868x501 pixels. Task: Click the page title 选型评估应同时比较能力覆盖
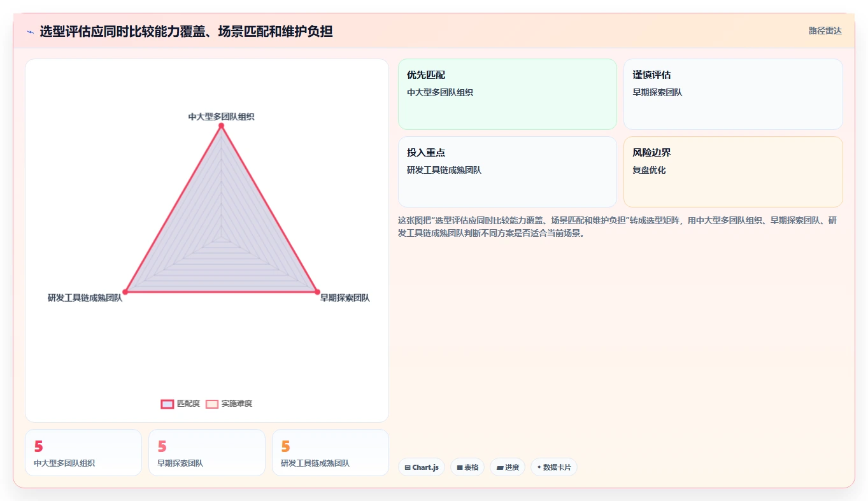click(186, 31)
